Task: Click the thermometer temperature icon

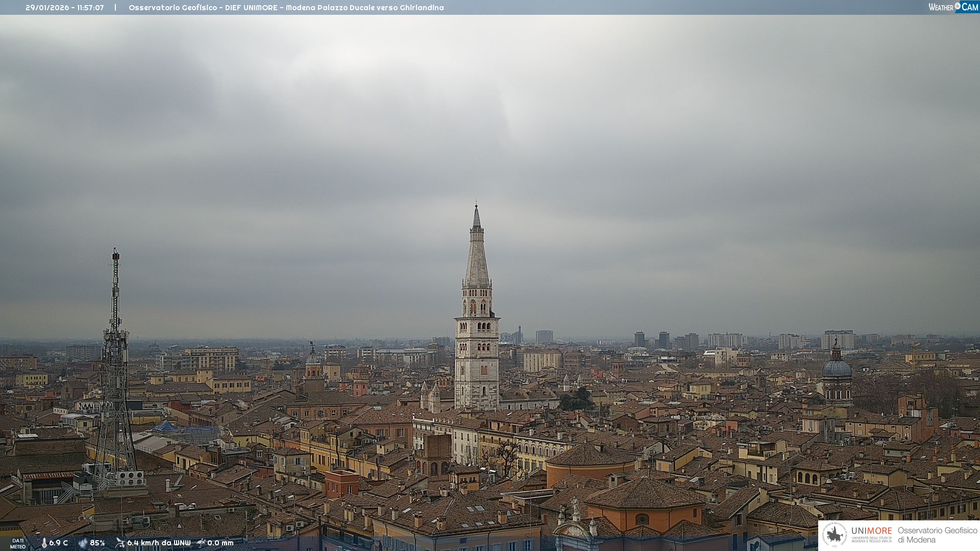Action: tap(44, 543)
